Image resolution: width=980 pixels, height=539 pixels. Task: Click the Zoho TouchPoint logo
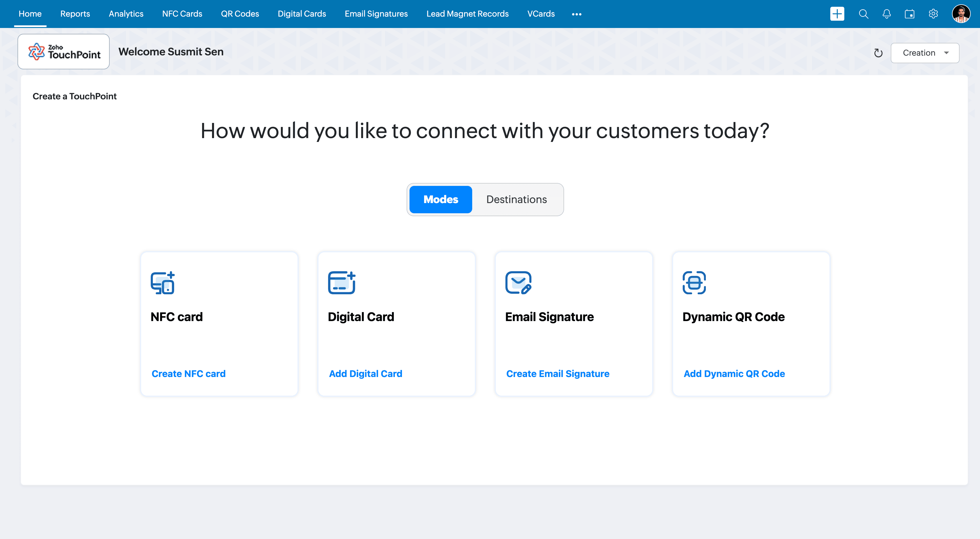point(64,52)
